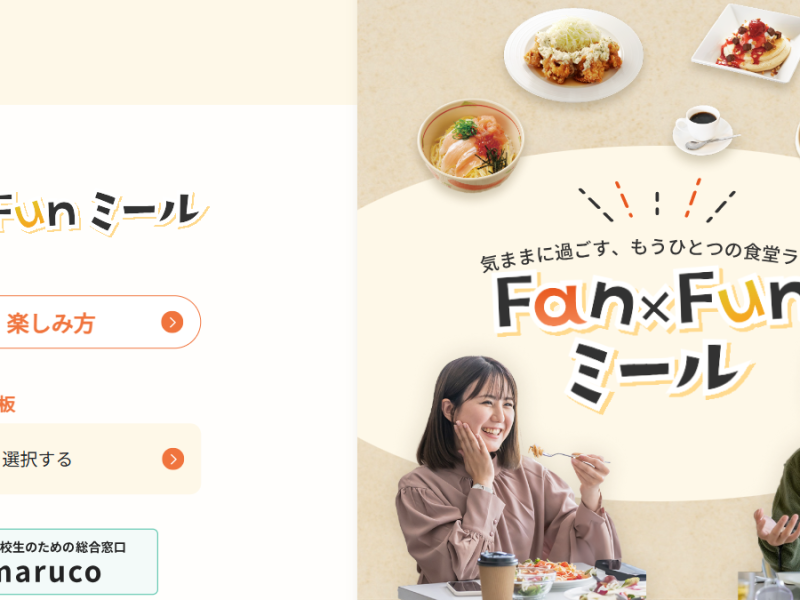Click the large Fan×Fun title graphic
The width and height of the screenshot is (800, 600).
[x=647, y=302]
